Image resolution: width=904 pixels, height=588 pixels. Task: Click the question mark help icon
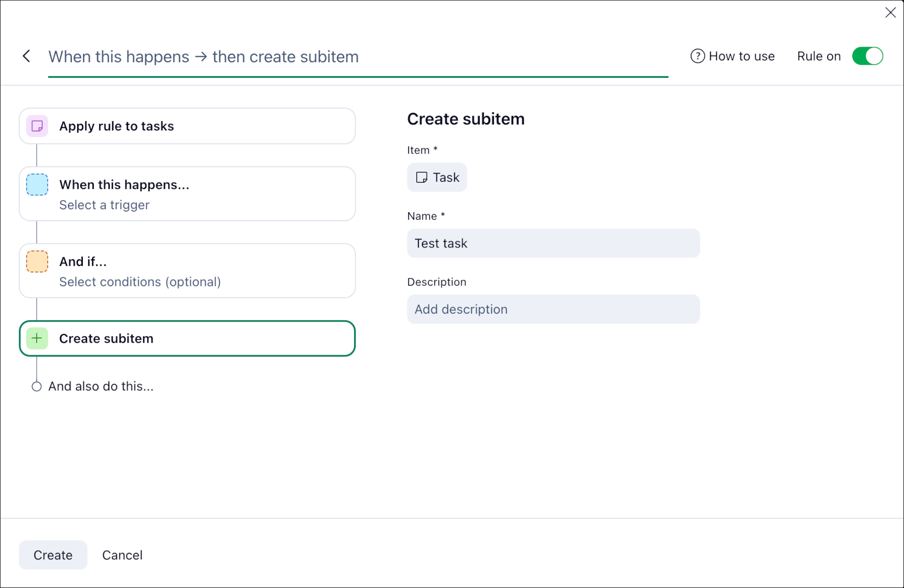point(697,56)
